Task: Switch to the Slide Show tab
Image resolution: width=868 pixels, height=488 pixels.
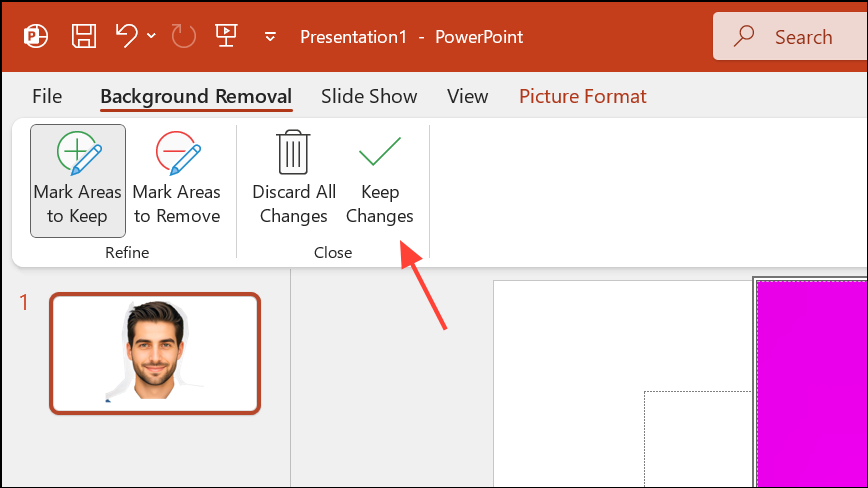Action: coord(369,97)
